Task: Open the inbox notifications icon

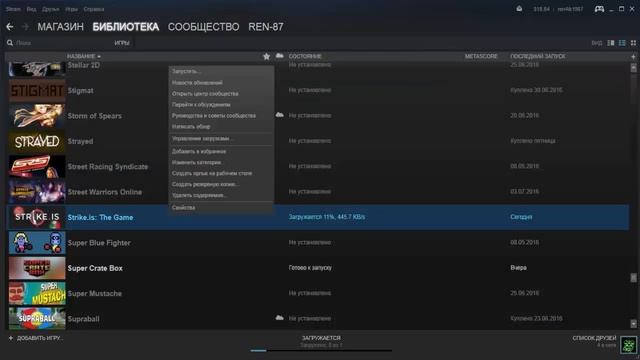Action: tap(519, 9)
